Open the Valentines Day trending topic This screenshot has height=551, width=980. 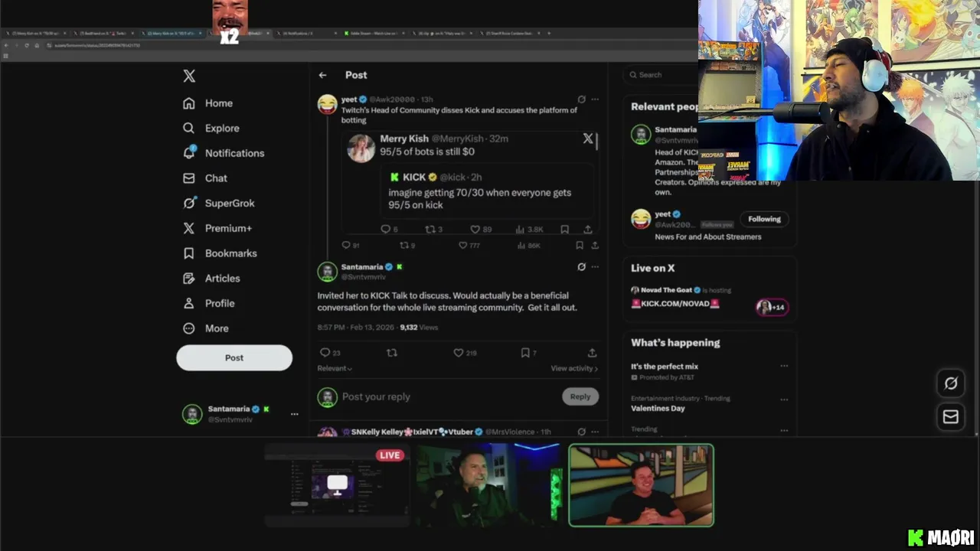[x=658, y=409]
